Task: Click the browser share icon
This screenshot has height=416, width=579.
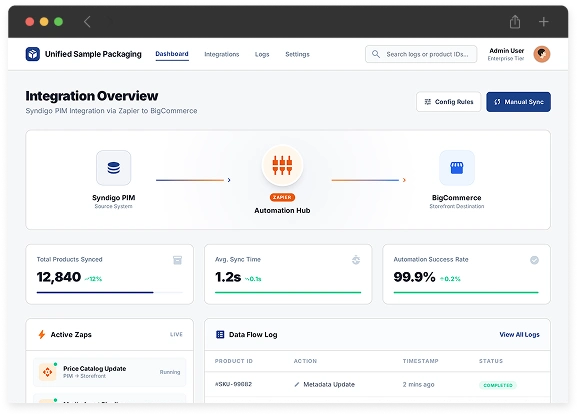Action: click(x=515, y=21)
